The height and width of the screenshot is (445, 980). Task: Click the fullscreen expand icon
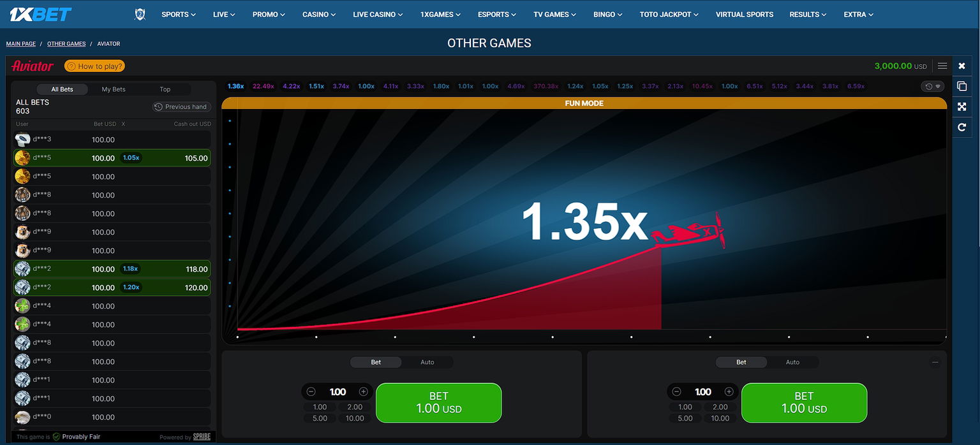(961, 106)
